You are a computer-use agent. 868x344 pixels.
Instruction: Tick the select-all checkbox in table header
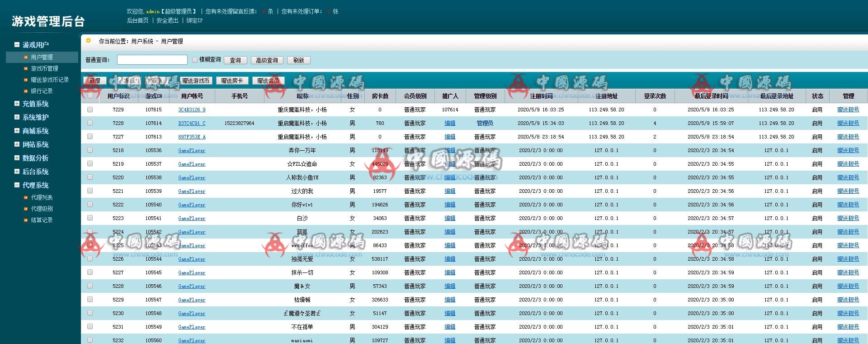tap(90, 96)
